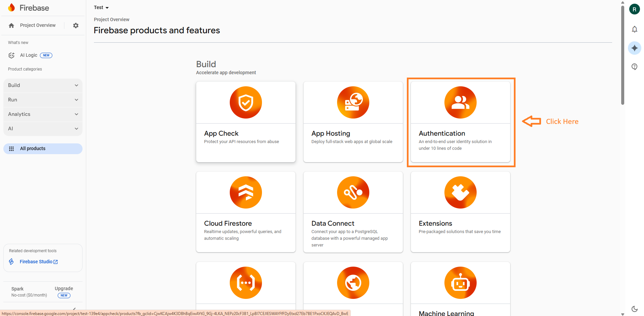The image size is (644, 316).
Task: Click the user account avatar R
Action: (634, 9)
